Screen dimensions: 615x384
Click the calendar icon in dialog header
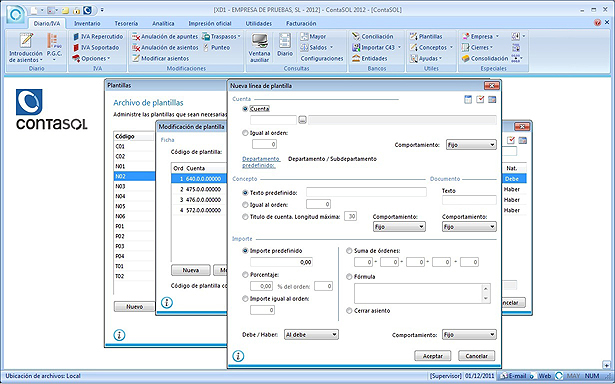[x=468, y=100]
